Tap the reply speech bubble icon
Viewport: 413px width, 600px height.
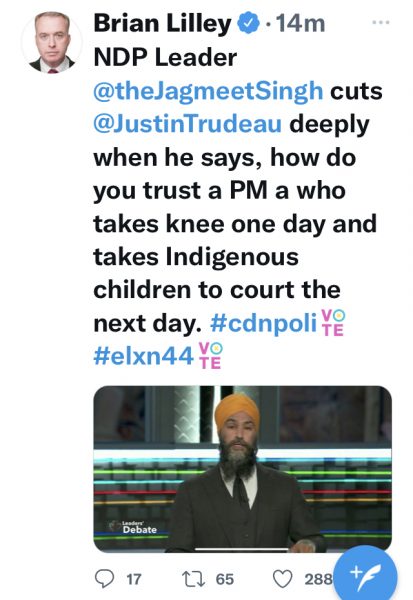(104, 578)
